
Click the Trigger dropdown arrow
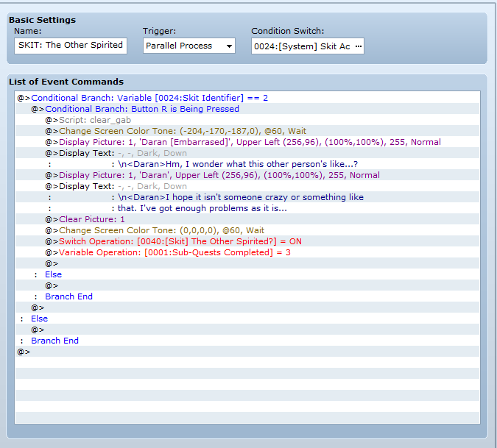pos(230,46)
